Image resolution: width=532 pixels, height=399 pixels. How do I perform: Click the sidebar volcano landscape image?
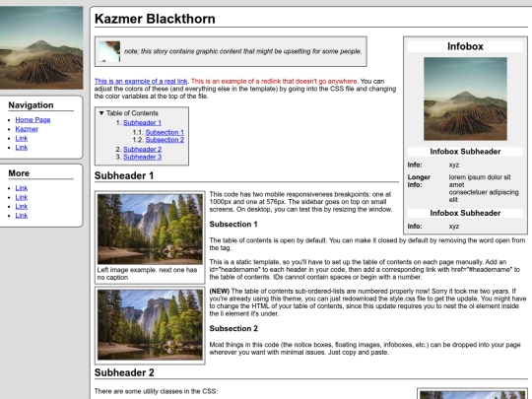pos(41,47)
